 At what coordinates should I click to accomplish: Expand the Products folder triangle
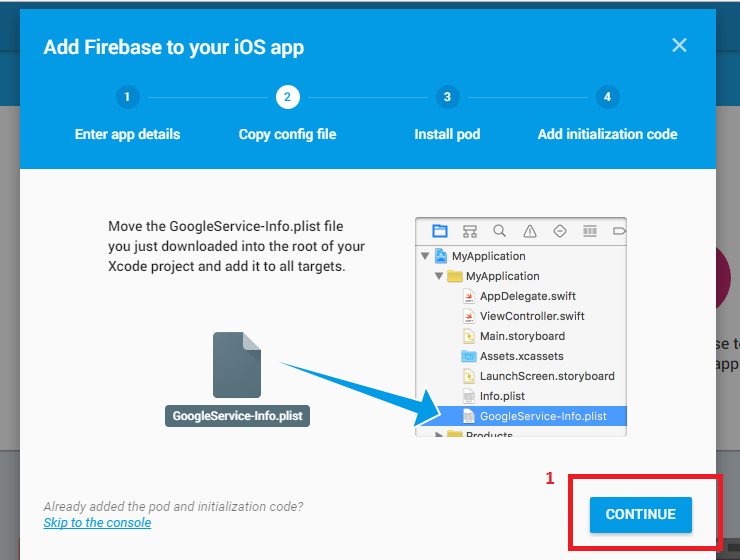439,434
